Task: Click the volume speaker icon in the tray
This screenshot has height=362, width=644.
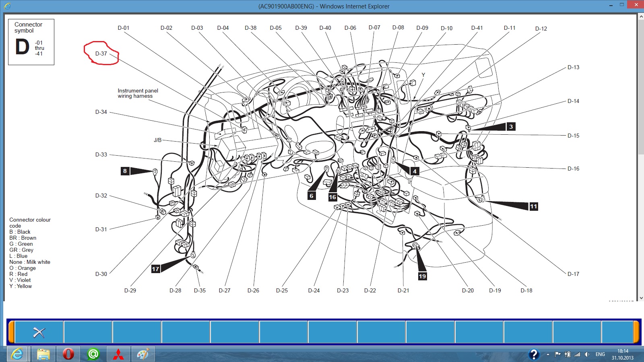Action: tap(587, 354)
